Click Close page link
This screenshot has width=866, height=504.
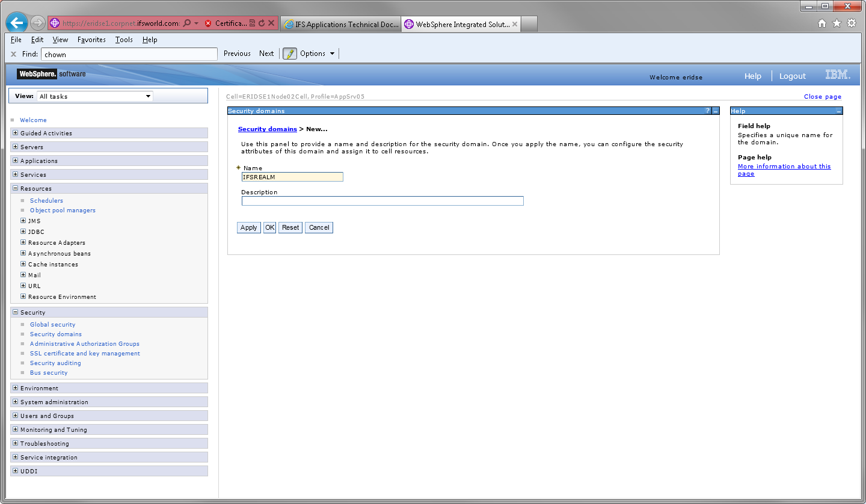823,96
